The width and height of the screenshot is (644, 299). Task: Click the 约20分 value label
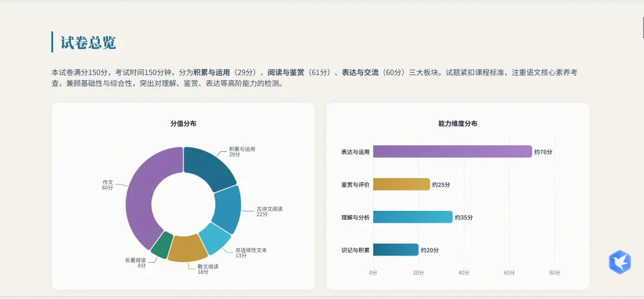[429, 250]
